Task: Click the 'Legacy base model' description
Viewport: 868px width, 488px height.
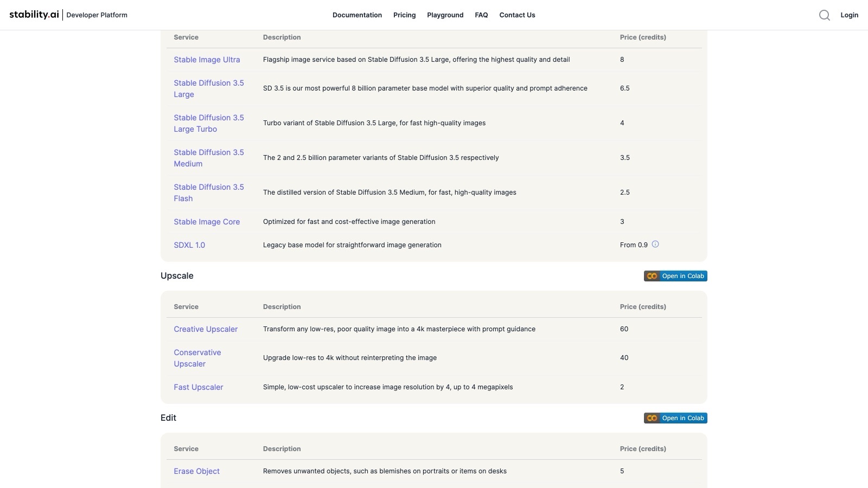Action: tap(352, 245)
